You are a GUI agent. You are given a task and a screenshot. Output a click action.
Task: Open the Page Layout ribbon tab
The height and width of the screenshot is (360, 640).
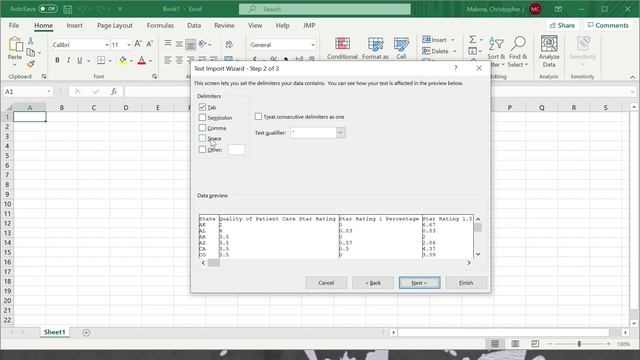pyautogui.click(x=115, y=25)
